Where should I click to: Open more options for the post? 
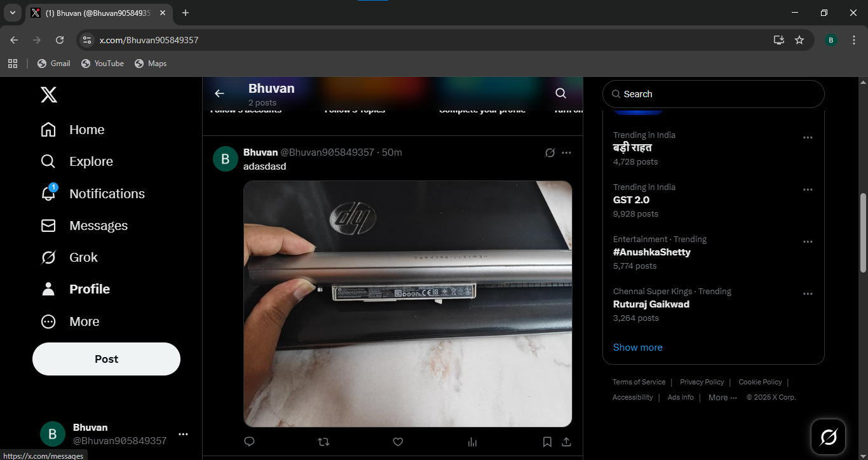(x=566, y=152)
